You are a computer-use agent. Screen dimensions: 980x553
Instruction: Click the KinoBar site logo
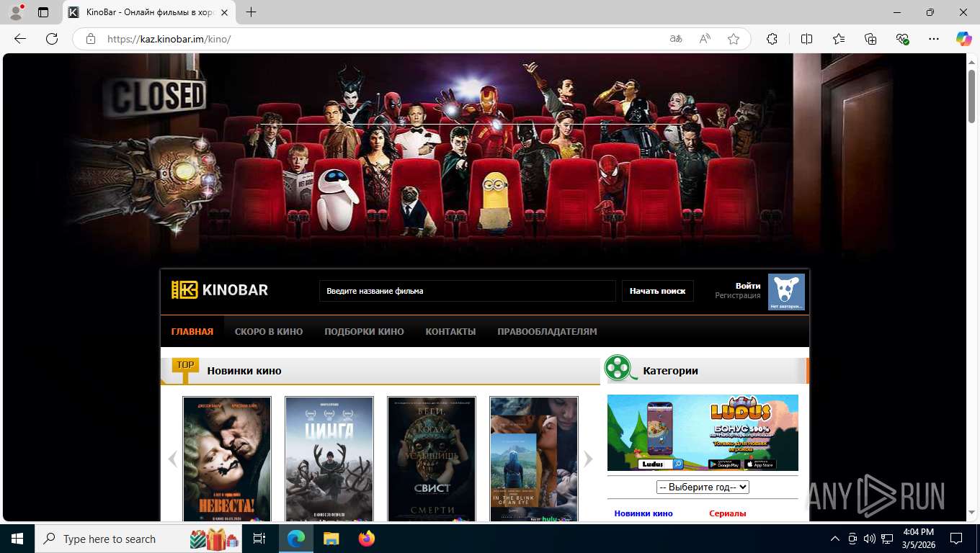coord(220,289)
